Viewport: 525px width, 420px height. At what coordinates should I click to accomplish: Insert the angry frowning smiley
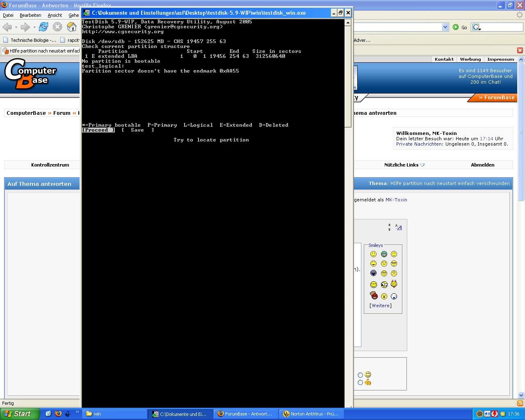pyautogui.click(x=394, y=273)
